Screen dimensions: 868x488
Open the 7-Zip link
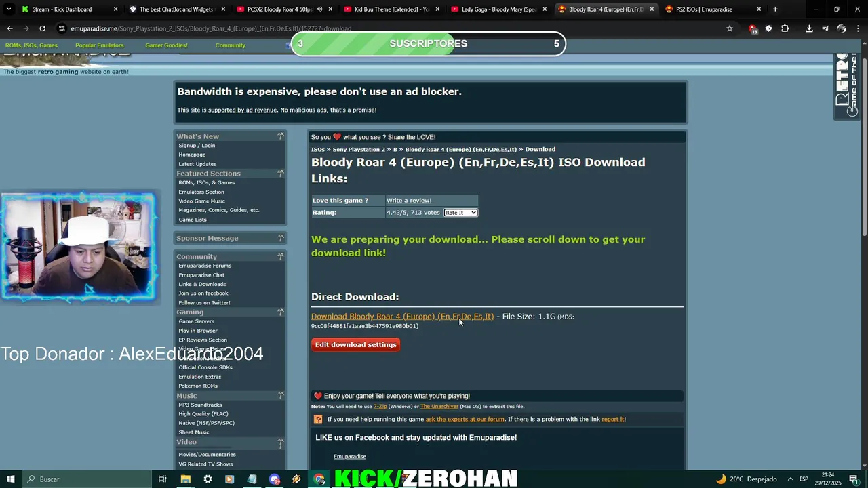pos(380,407)
